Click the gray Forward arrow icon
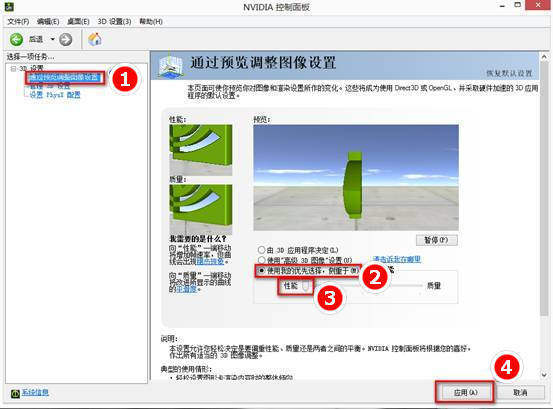Screen dimensions: 553x409 tap(66, 39)
